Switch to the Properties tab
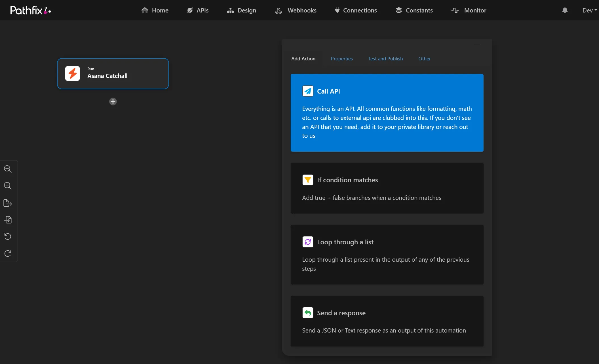This screenshot has width=599, height=364. tap(342, 59)
